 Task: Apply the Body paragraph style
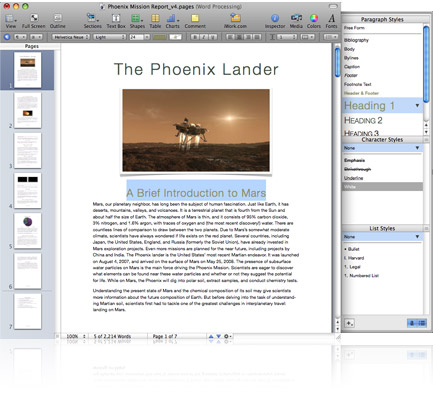349,49
